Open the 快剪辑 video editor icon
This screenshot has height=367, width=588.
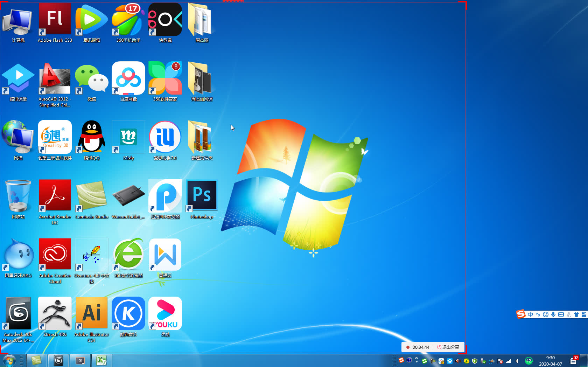click(x=165, y=23)
